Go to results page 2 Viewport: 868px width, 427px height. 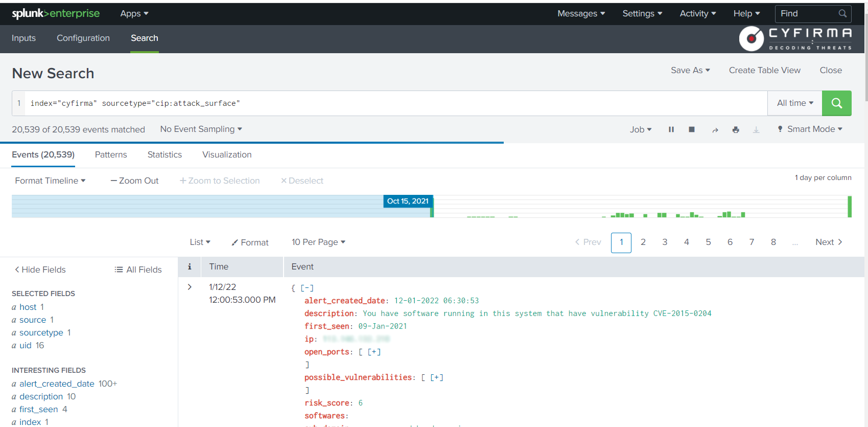[x=643, y=242]
